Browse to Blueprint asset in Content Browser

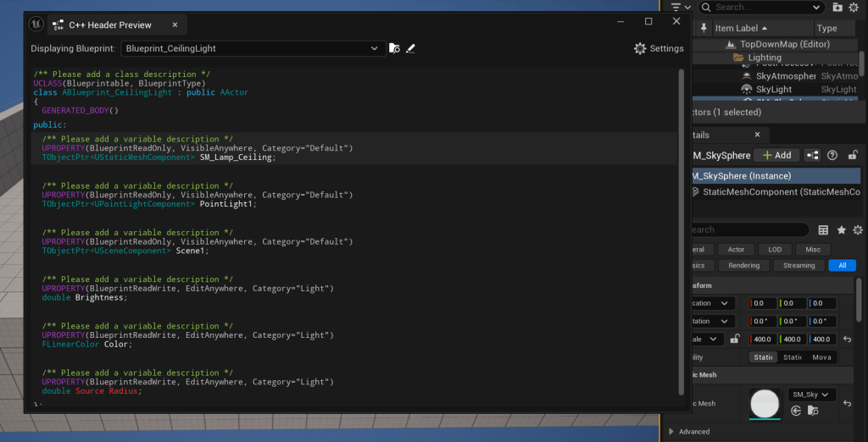click(x=394, y=49)
